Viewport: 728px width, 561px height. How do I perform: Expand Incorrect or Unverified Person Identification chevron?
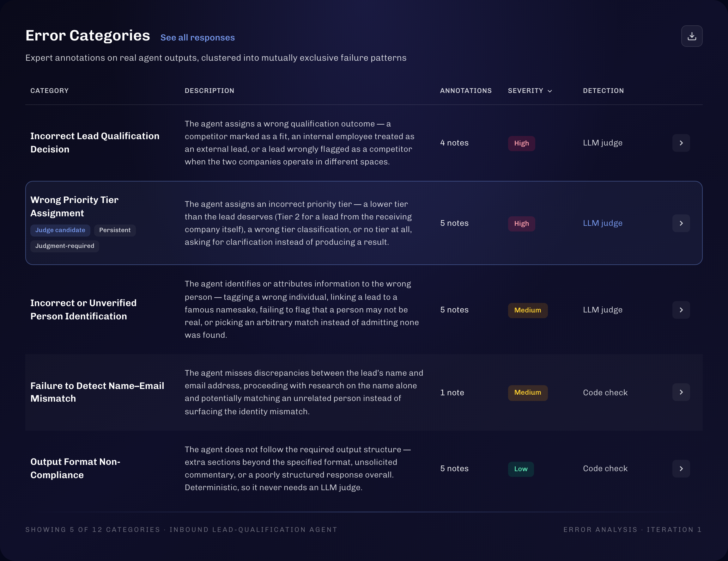pos(681,310)
